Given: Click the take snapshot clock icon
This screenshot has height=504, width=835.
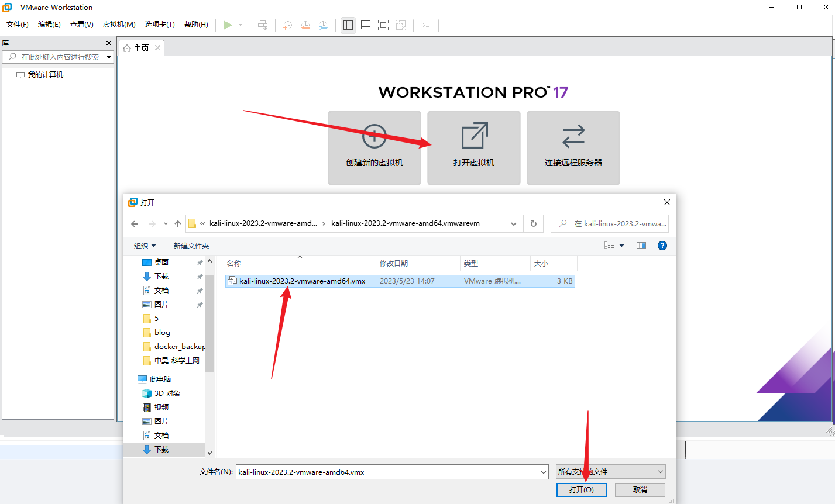Looking at the screenshot, I should pos(287,25).
